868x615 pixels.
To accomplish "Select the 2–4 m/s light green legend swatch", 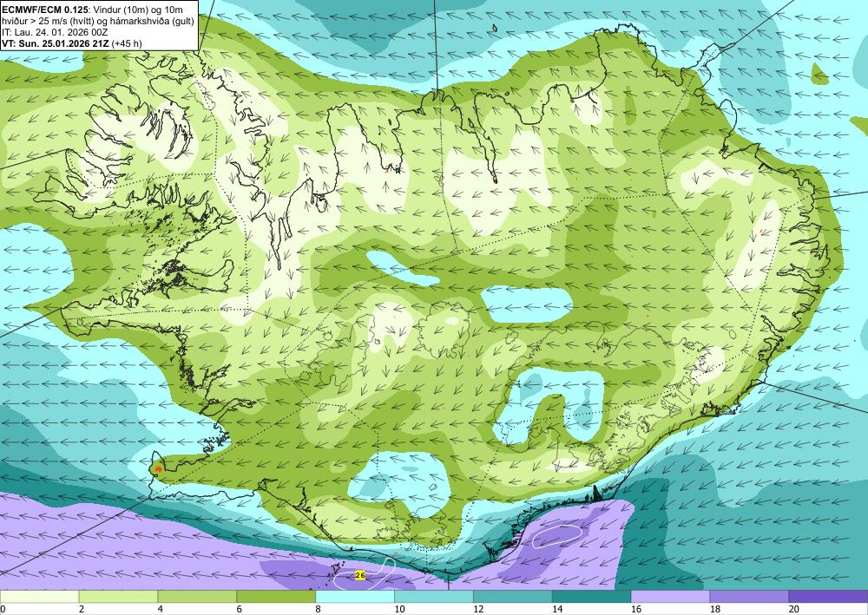I will (118, 597).
